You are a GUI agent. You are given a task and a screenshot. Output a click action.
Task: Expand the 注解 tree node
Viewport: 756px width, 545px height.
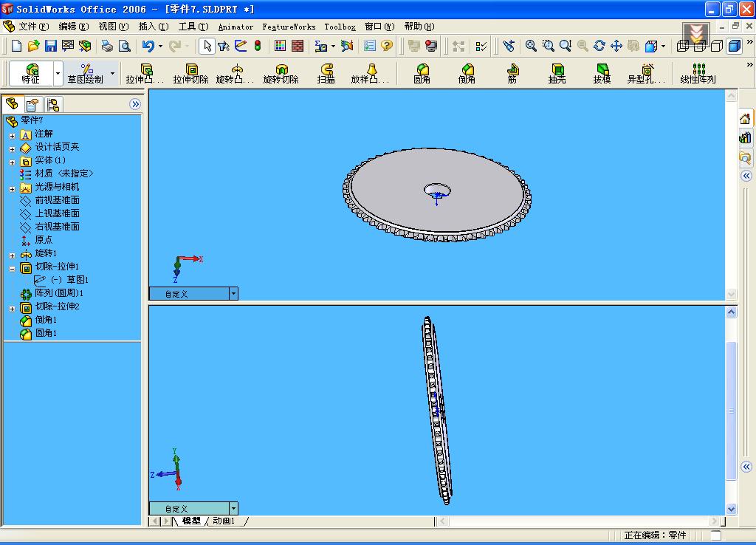coord(12,136)
